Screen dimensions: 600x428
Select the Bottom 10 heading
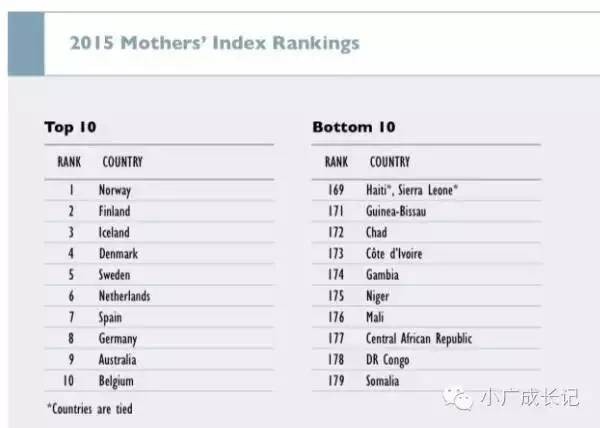click(353, 127)
